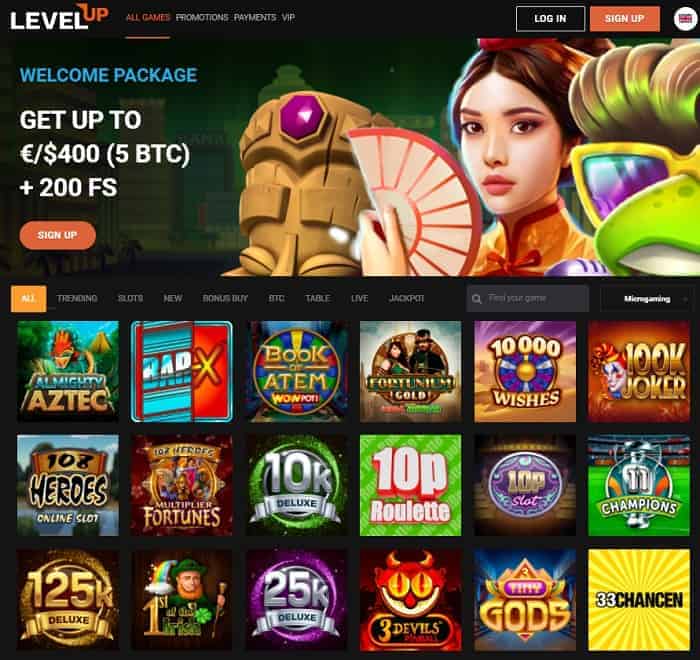Open the Almighty Aztec game
This screenshot has height=660, width=700.
tap(68, 371)
